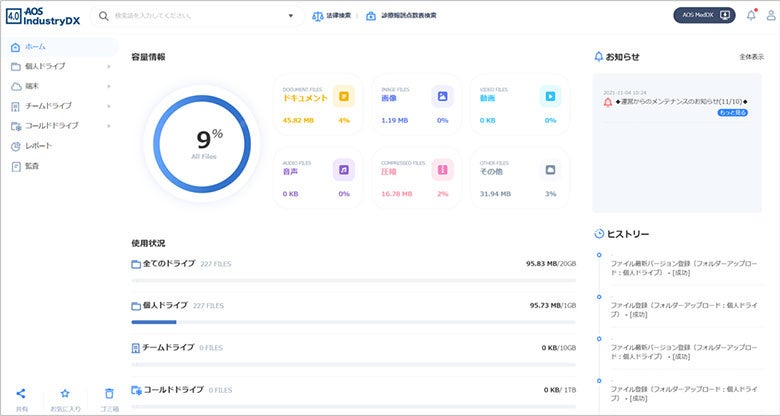
Task: Click the 31.94 MB other files value
Action: click(x=495, y=194)
